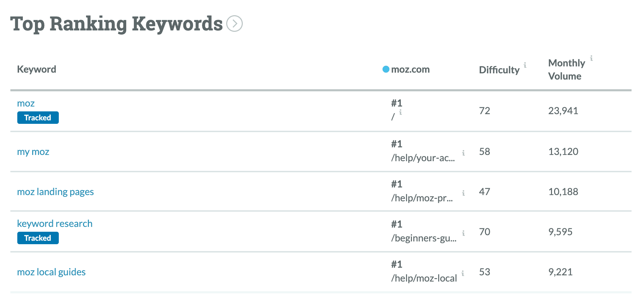Click the info icon beside Difficulty header
This screenshot has width=644, height=294.
coord(525,64)
